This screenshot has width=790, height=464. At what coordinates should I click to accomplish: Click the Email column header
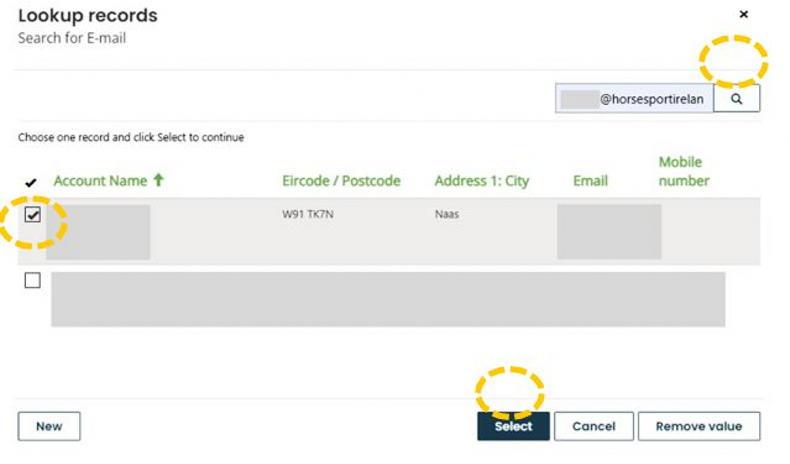coord(591,181)
